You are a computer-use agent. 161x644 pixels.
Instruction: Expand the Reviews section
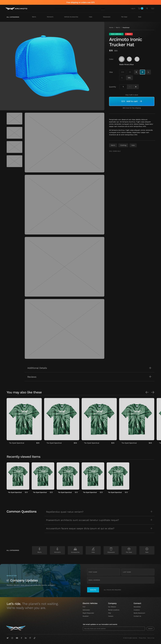coord(89,377)
